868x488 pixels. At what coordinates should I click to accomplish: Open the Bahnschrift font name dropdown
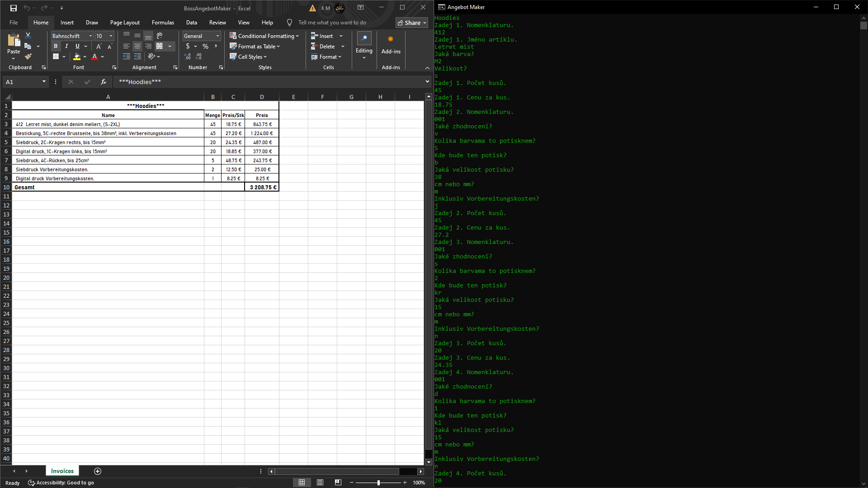click(90, 36)
